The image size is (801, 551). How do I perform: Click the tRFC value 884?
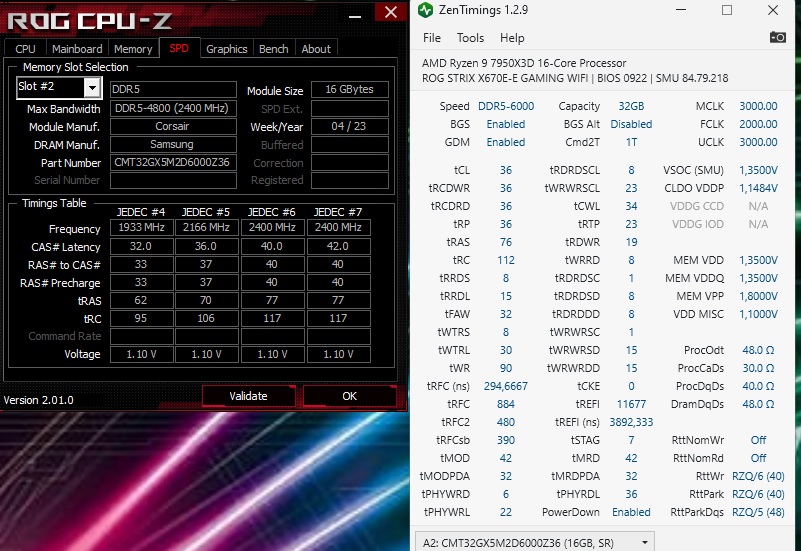point(506,404)
